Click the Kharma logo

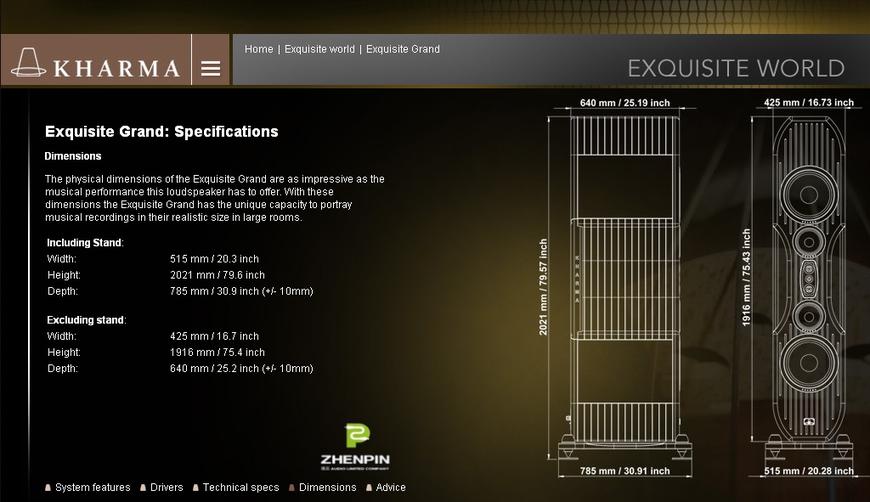pyautogui.click(x=95, y=63)
